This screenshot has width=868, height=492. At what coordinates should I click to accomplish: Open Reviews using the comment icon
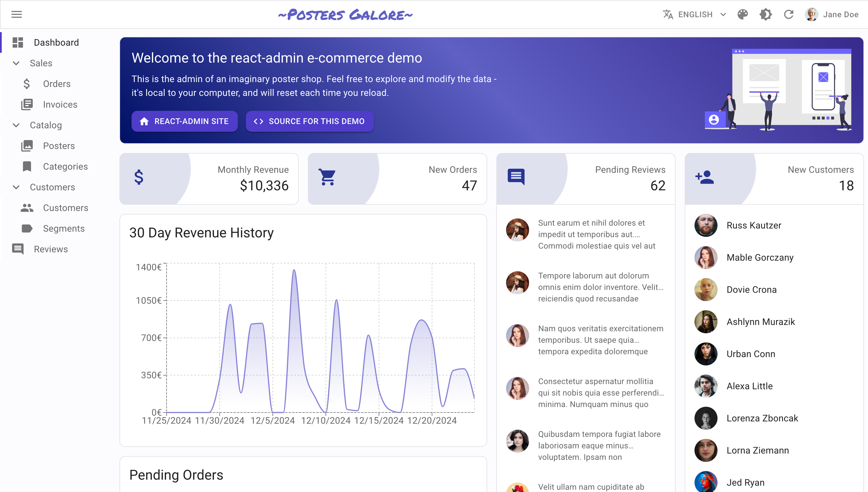(x=18, y=249)
